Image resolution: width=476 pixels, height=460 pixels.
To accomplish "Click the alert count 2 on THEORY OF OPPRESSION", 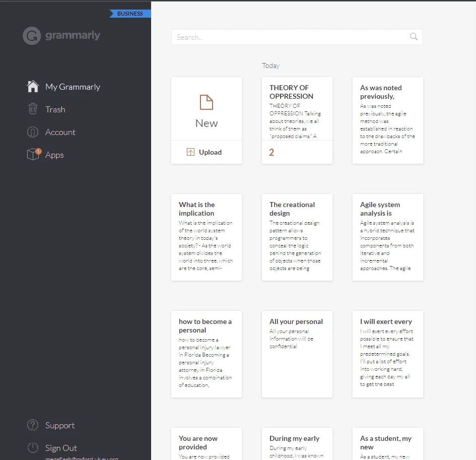I will pyautogui.click(x=271, y=152).
